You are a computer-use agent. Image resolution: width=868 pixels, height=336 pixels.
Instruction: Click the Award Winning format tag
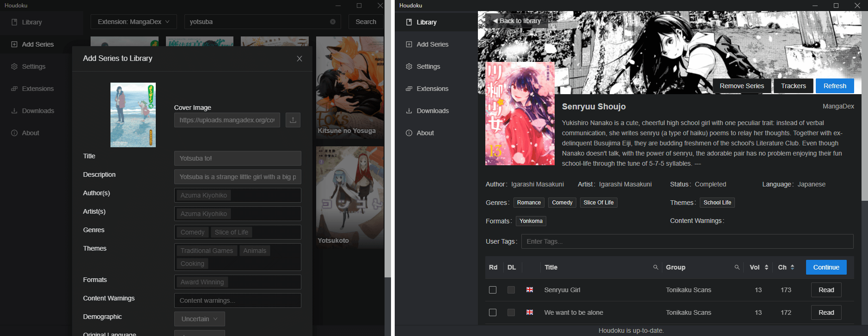(202, 282)
